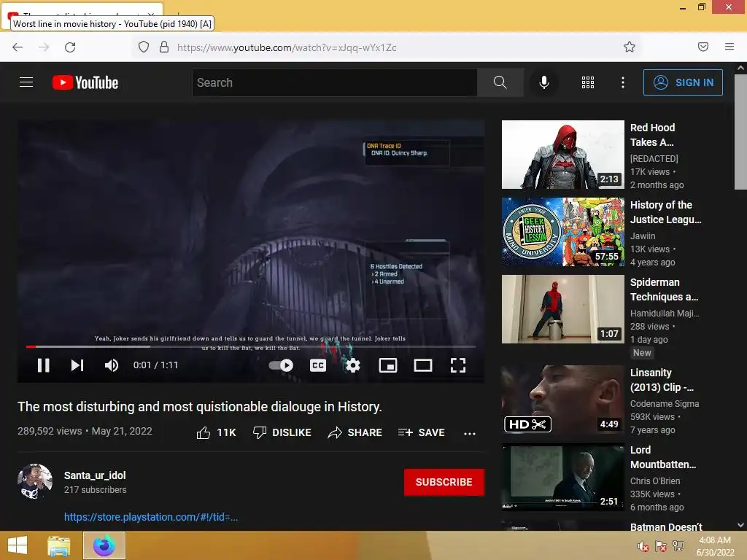Screen dimensions: 747x560
Task: Save page to Pocket
Action: pos(703,47)
